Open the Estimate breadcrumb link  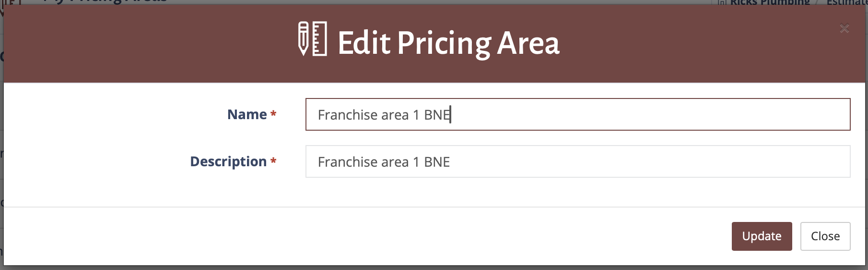point(847,2)
